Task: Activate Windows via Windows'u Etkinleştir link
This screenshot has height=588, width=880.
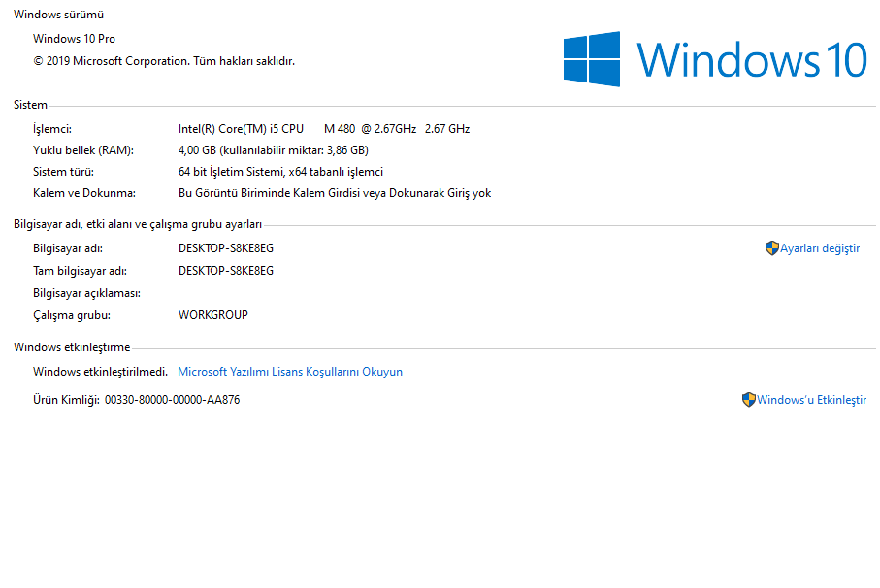Action: coord(811,400)
